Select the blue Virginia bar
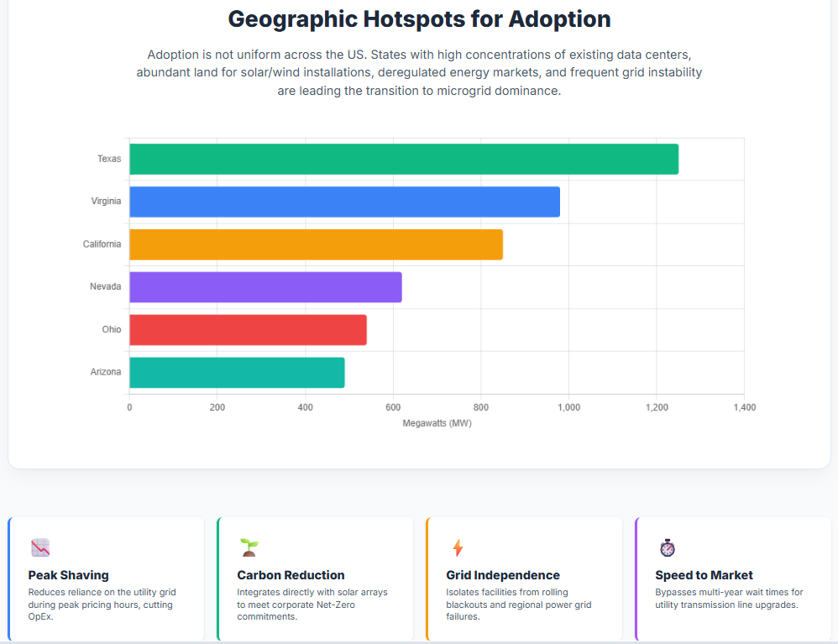Screen dimensions: 838x644 click(344, 202)
